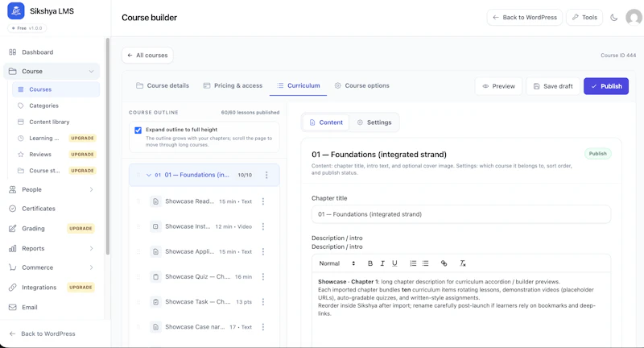Screen dimensions: 644x348
Task: Click the Dashboard sidebar item
Action: (52, 52)
